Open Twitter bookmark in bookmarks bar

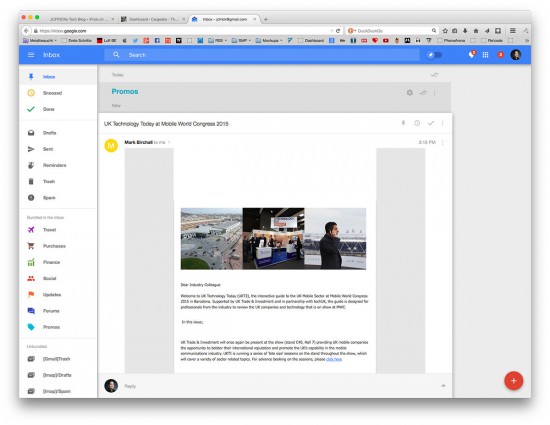tap(135, 41)
